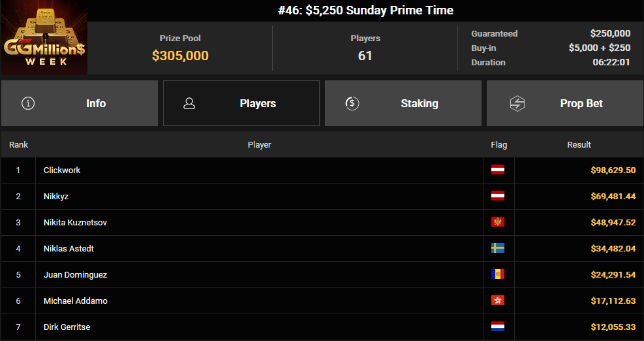Click the flag icon in Michael Addamo's row
This screenshot has height=341, width=644.
tap(498, 300)
